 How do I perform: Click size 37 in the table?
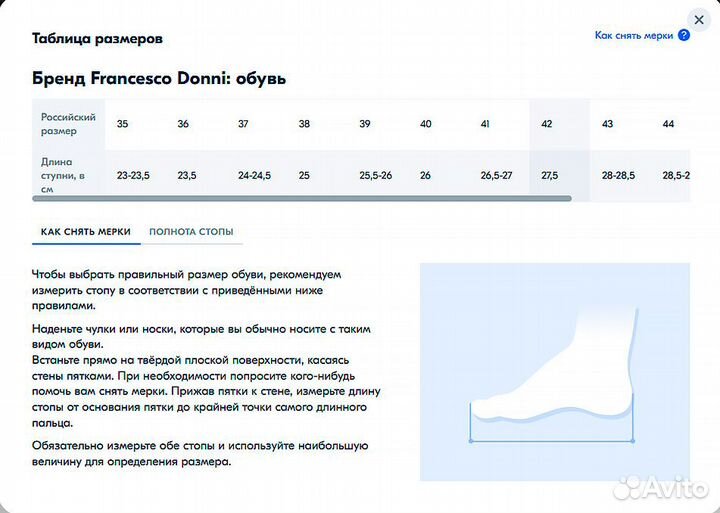tap(243, 123)
